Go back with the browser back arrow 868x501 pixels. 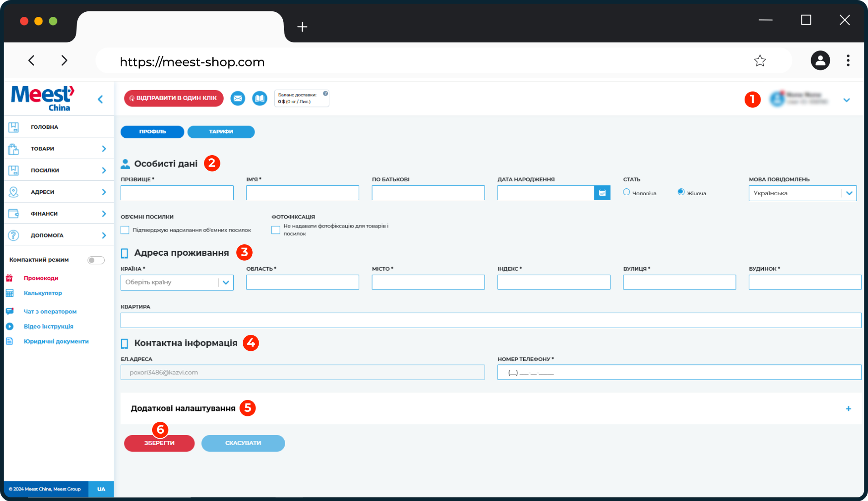point(31,61)
